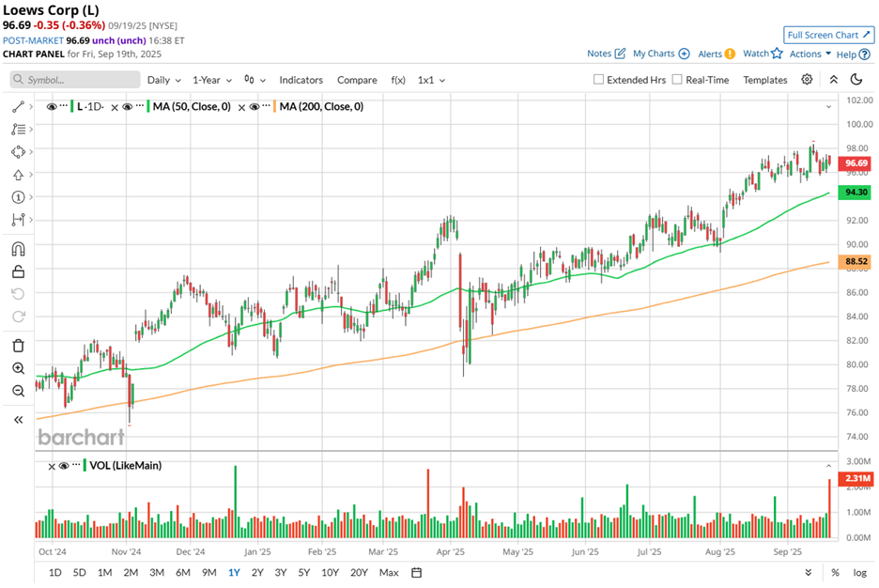Hide the MA (50, Close, 0) indicator

(130, 107)
